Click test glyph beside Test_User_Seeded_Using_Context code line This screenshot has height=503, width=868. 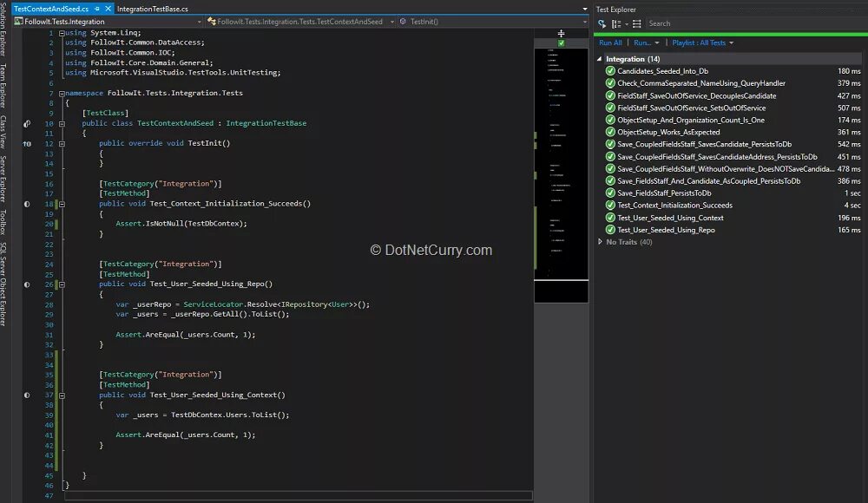[27, 395]
